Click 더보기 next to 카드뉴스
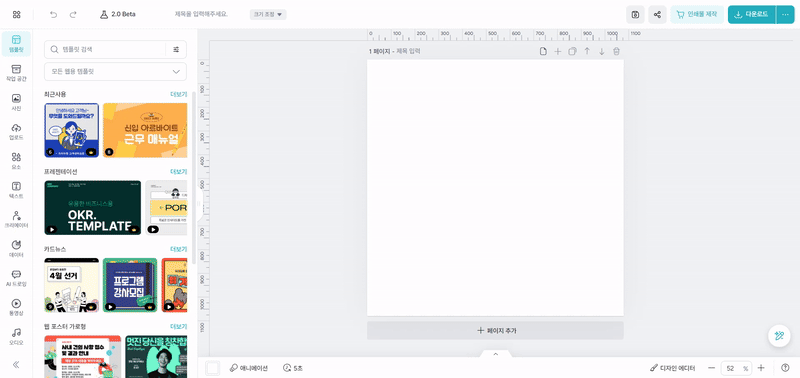Screen dimensions: 800x378 pyautogui.click(x=179, y=249)
